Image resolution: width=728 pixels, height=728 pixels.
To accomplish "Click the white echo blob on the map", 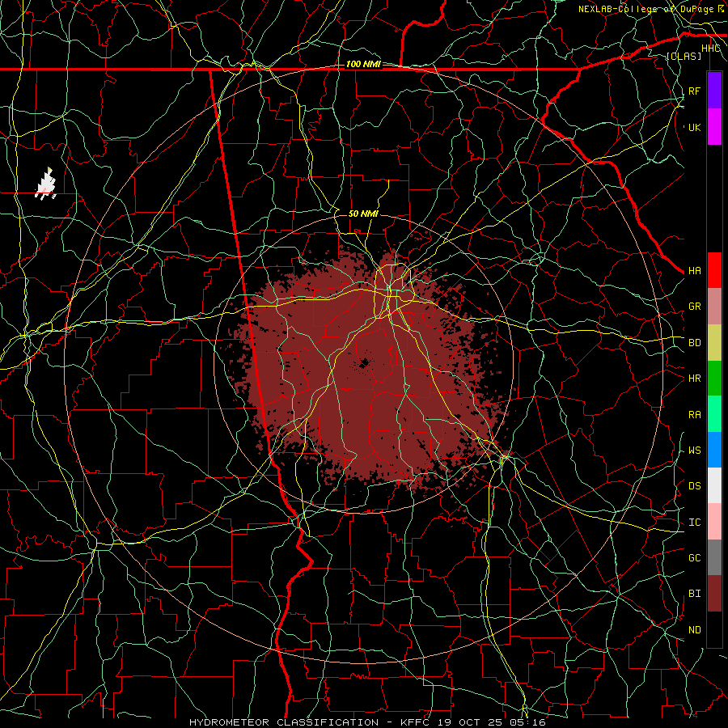I will (x=45, y=184).
